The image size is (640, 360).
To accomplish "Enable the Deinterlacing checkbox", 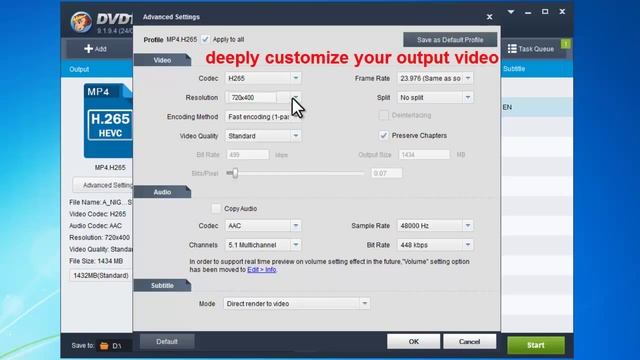I will pos(383,116).
